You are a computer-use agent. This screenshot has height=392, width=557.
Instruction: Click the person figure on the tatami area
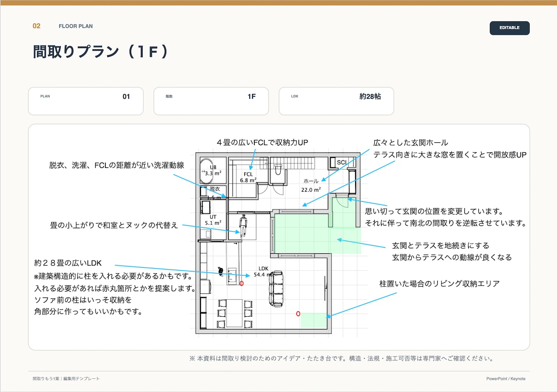pyautogui.click(x=243, y=225)
